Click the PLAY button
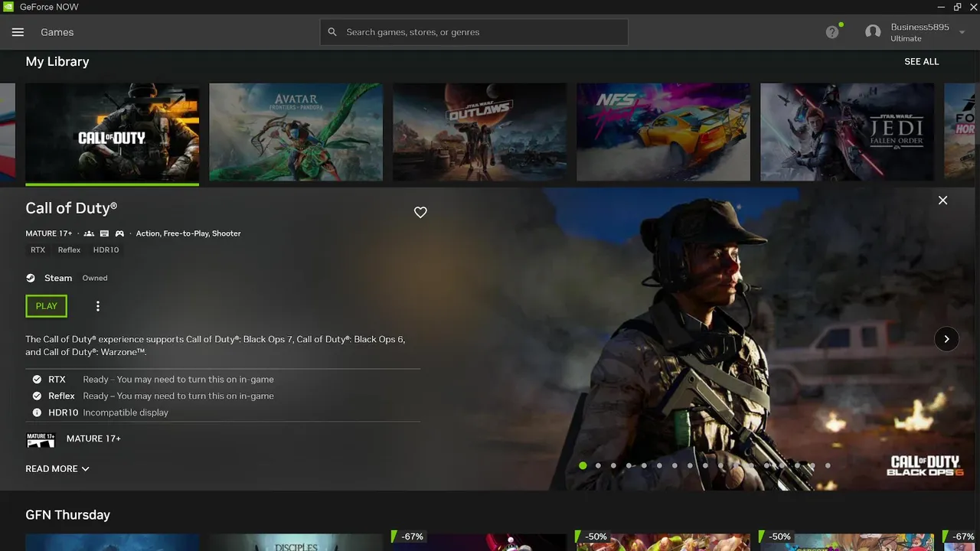This screenshot has height=551, width=980. click(x=47, y=306)
